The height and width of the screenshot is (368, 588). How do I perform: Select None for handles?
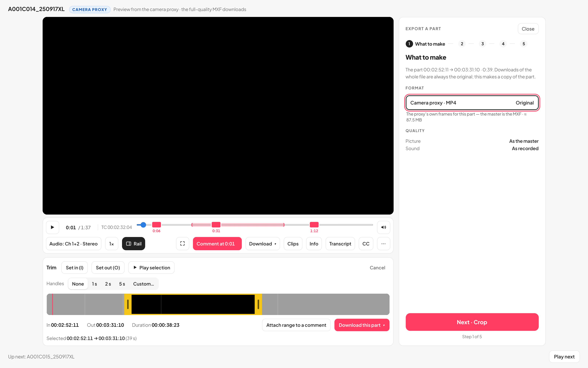(78, 284)
